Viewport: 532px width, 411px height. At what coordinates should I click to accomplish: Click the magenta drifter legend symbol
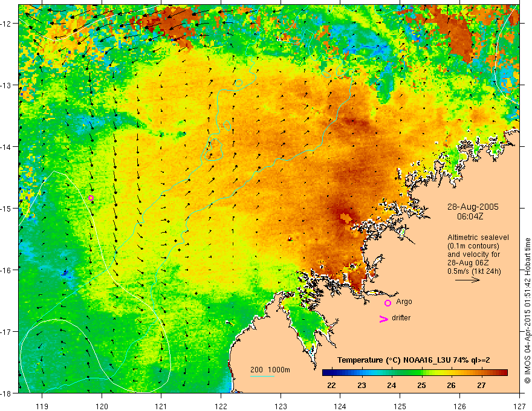(383, 319)
